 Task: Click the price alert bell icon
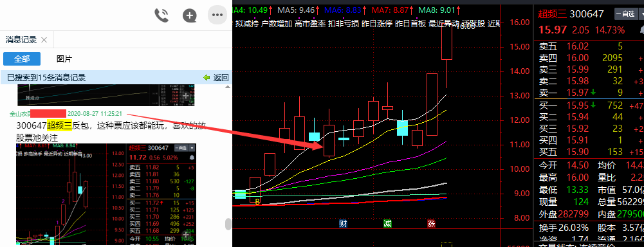point(641,30)
